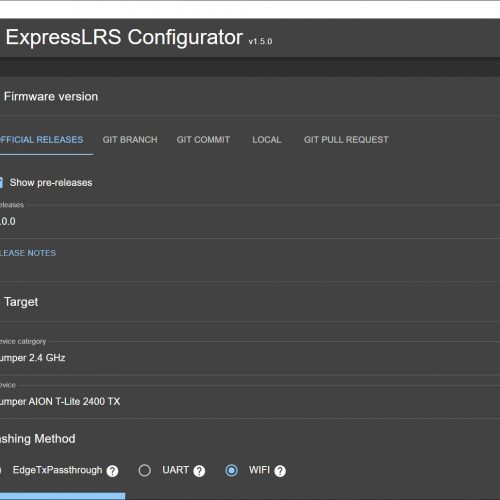Open the Device category dropdown showing Jumper 2.4 GHz
The image size is (500, 500).
[x=250, y=358]
